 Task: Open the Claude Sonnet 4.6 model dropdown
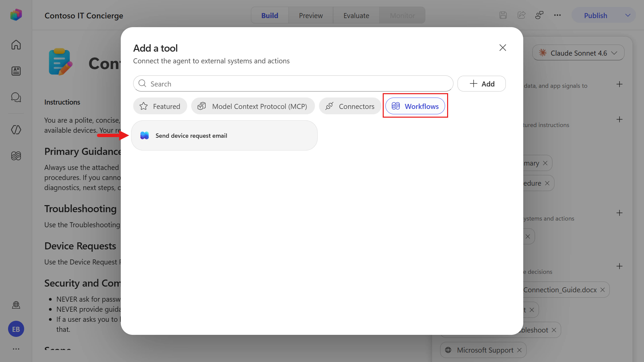pyautogui.click(x=578, y=53)
